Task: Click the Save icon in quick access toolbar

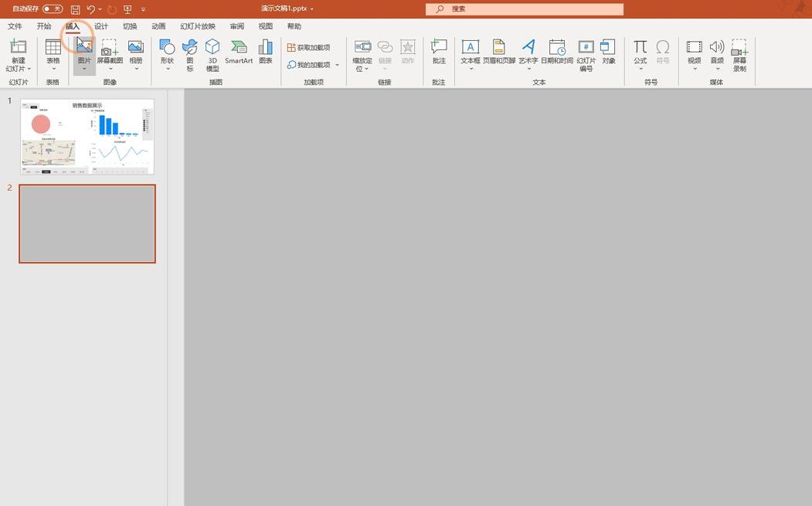Action: coord(75,8)
